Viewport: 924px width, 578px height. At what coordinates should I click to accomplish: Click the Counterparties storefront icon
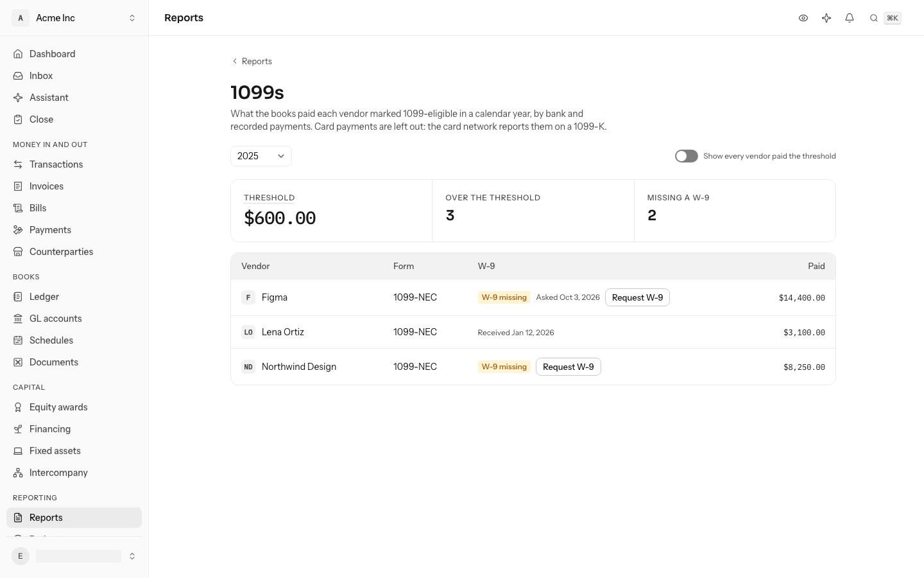pyautogui.click(x=18, y=252)
